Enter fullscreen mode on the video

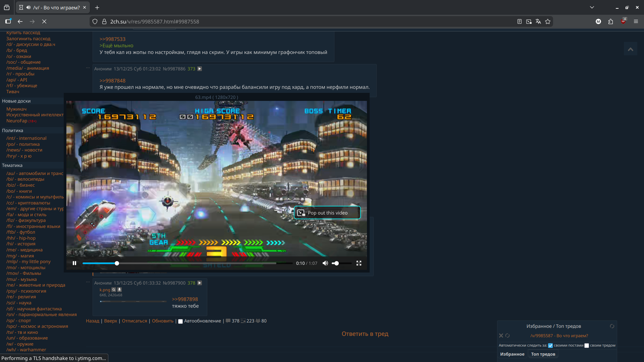359,263
